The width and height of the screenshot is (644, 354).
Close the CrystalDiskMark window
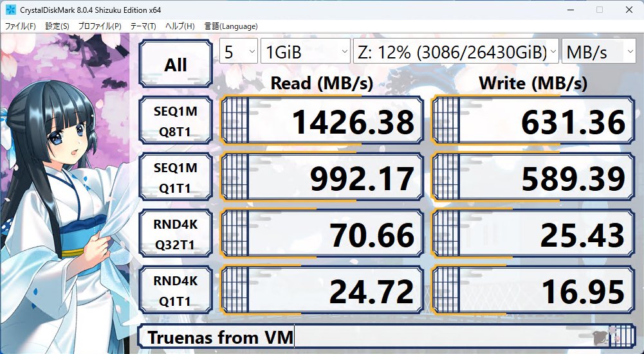(629, 10)
